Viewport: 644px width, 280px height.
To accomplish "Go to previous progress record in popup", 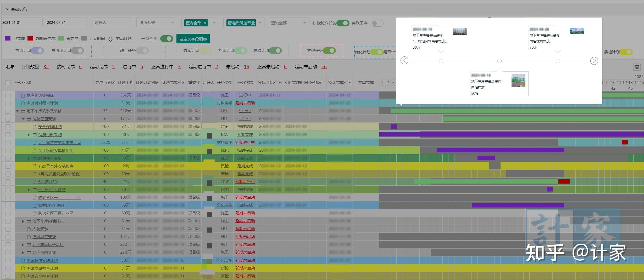I will (404, 61).
